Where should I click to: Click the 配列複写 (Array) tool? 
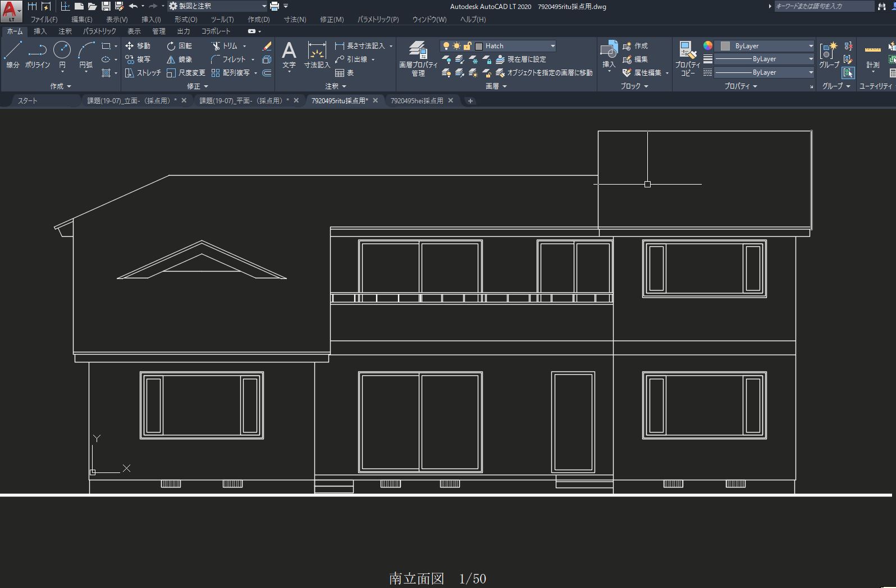click(x=230, y=73)
